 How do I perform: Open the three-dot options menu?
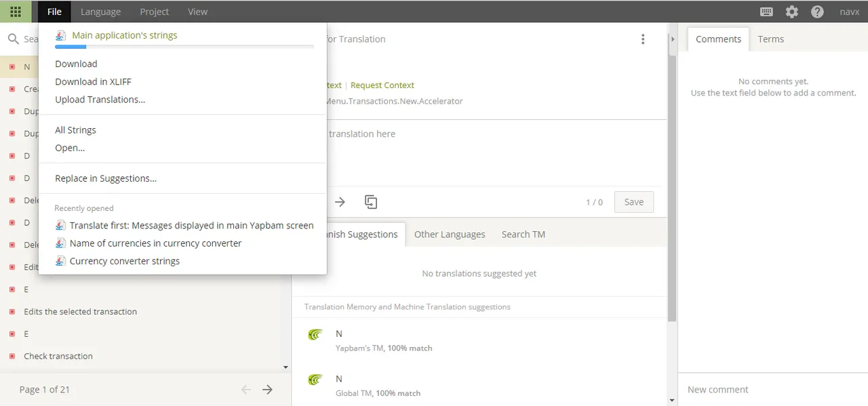[x=643, y=39]
